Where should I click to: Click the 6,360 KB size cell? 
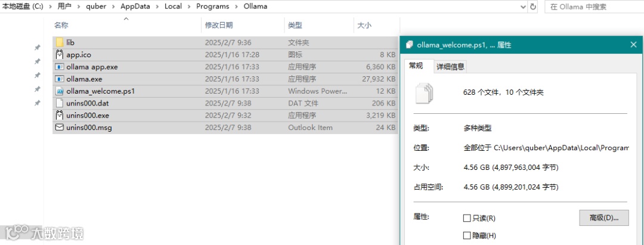(380, 67)
